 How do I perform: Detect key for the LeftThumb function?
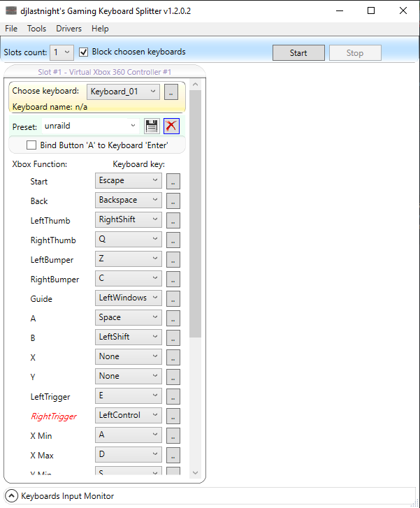pyautogui.click(x=173, y=220)
